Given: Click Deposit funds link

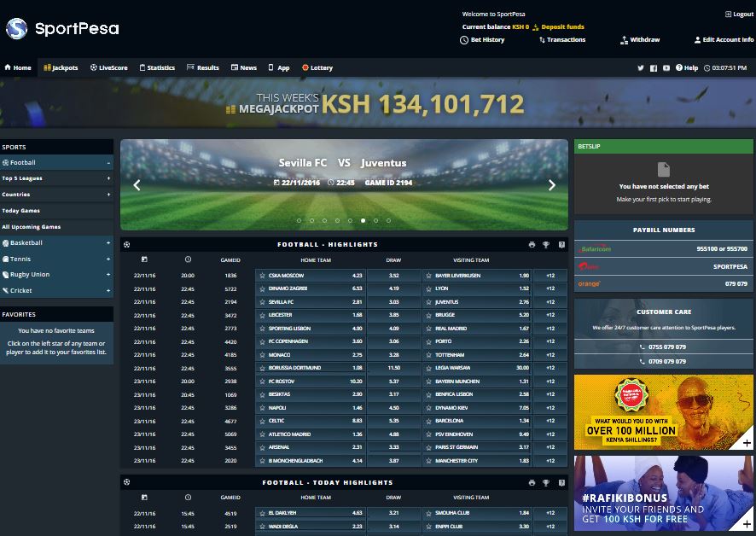Looking at the screenshot, I should (558, 27).
